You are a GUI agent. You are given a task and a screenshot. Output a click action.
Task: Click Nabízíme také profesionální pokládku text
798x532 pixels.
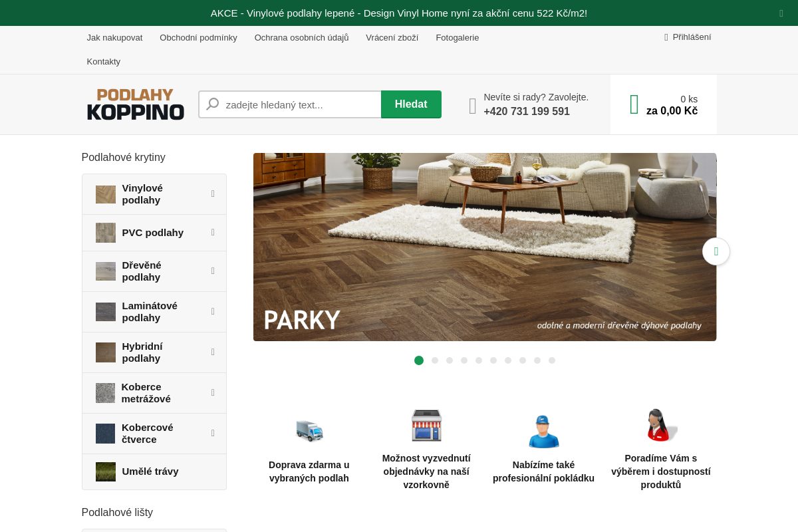pyautogui.click(x=543, y=471)
